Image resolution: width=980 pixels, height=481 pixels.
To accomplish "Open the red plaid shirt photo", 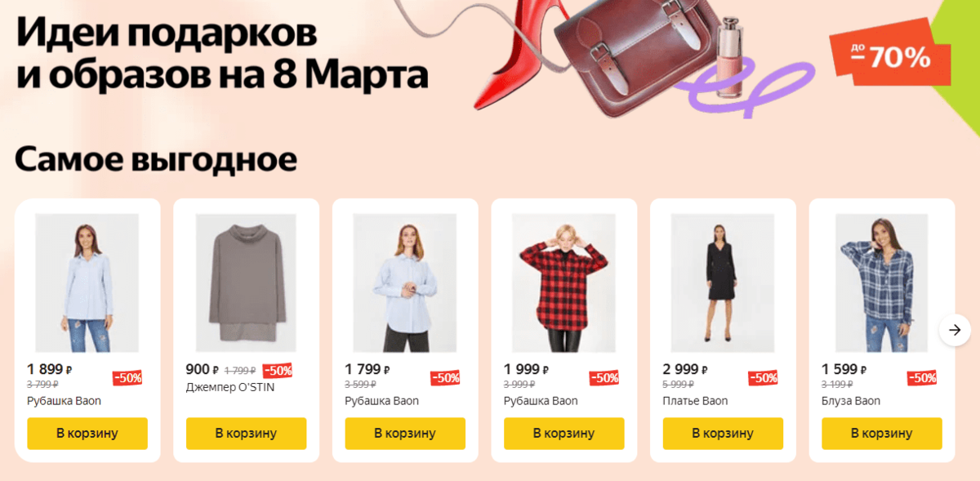I will click(x=563, y=283).
